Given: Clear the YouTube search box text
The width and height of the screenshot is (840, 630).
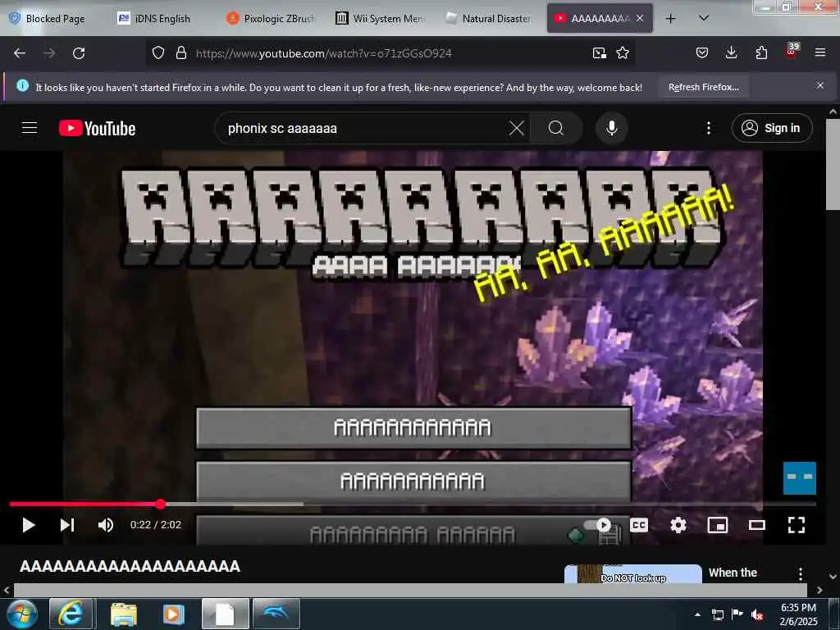Looking at the screenshot, I should coord(517,128).
